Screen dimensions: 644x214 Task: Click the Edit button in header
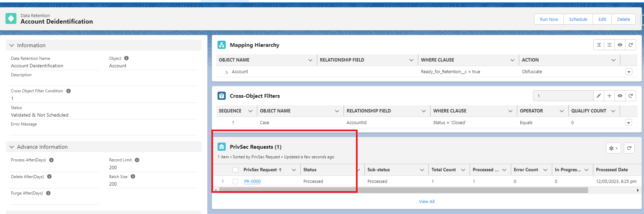pyautogui.click(x=602, y=19)
